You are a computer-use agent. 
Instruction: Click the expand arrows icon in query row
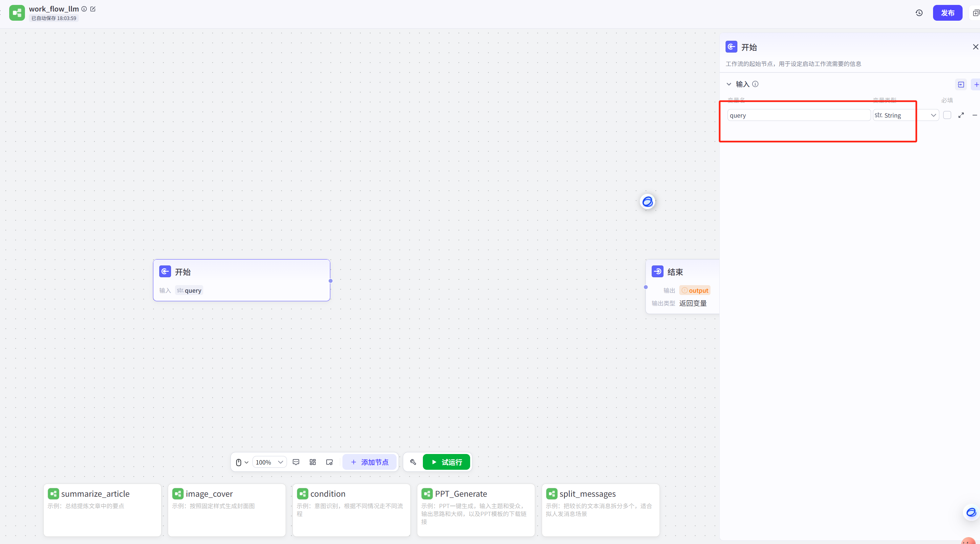[x=961, y=115]
